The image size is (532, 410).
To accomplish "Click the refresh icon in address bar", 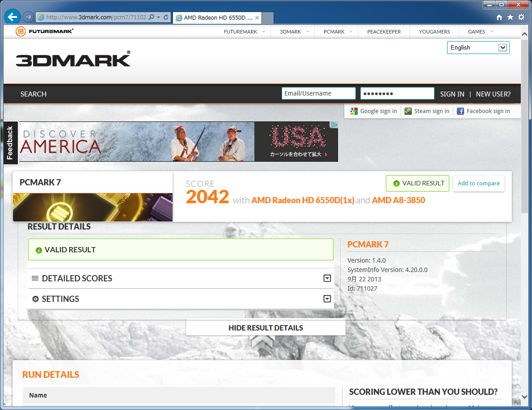I will pos(166,17).
